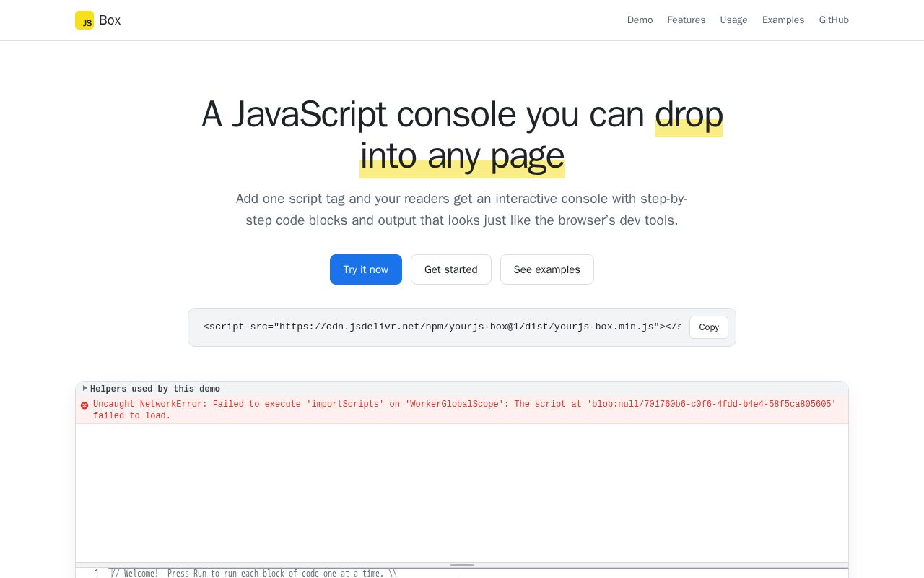Visit the GitHub link in header
924x578 pixels.
(834, 20)
